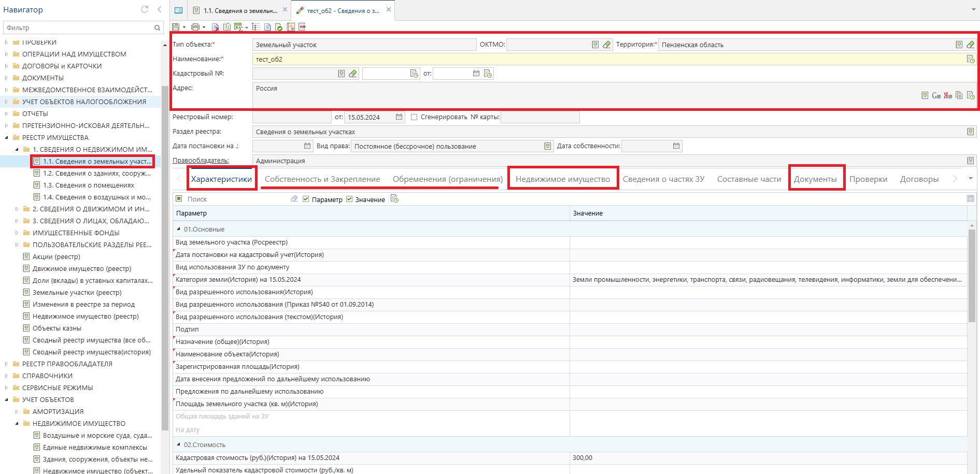
Task: Click Google map search icon in Адрес field
Action: tap(936, 95)
